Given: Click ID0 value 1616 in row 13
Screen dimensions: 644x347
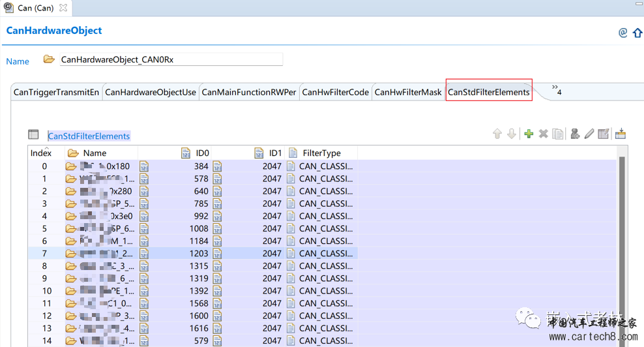Looking at the screenshot, I should coord(199,328).
